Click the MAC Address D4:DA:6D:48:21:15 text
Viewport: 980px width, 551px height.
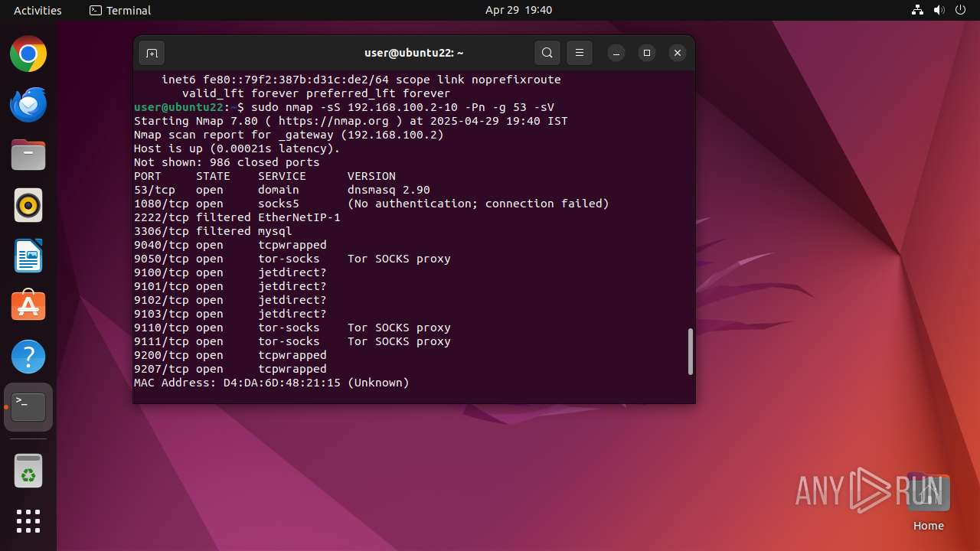272,383
